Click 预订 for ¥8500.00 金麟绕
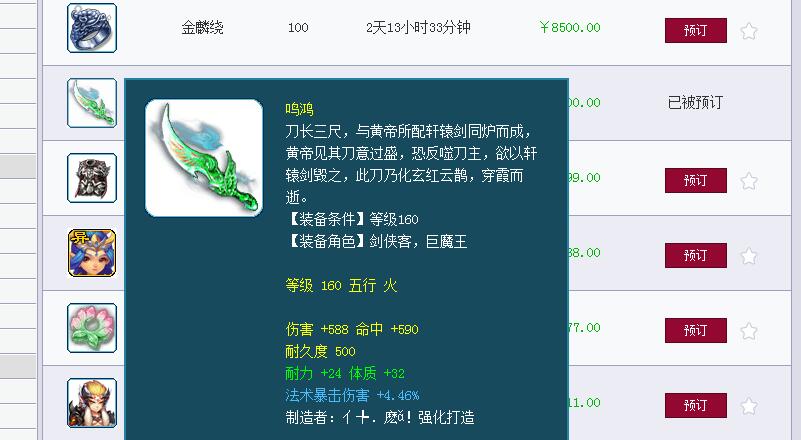The image size is (801, 440). click(x=696, y=31)
